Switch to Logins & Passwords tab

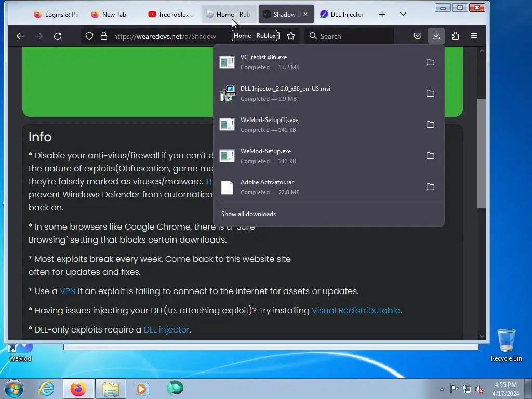pos(57,14)
